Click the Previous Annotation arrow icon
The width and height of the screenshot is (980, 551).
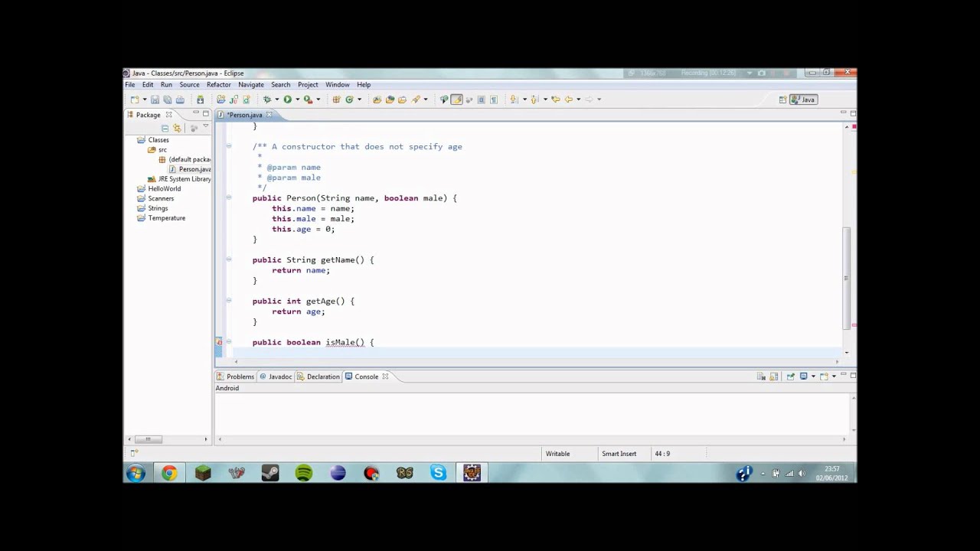point(534,99)
